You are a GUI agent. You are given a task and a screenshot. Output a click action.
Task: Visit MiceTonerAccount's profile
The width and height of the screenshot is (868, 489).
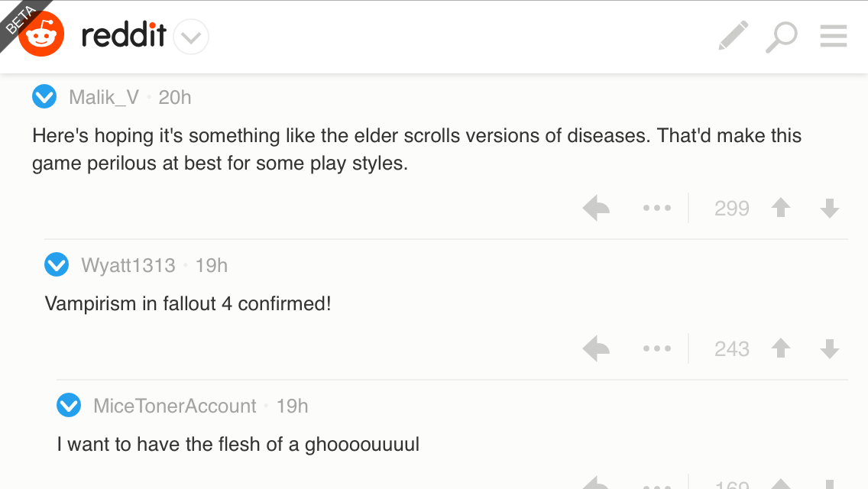tap(175, 406)
